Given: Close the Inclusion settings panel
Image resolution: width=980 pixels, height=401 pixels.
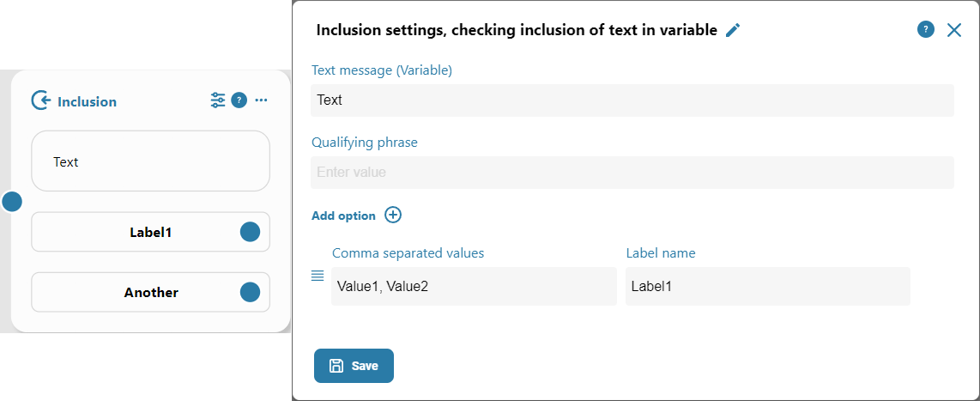Looking at the screenshot, I should 954,30.
